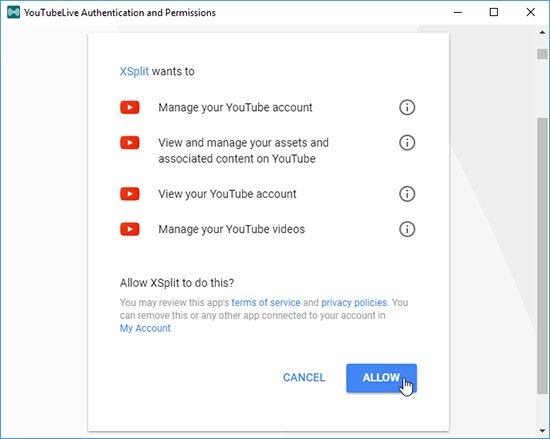Open the privacy policies link
Viewport: 550px width, 439px height.
(354, 303)
